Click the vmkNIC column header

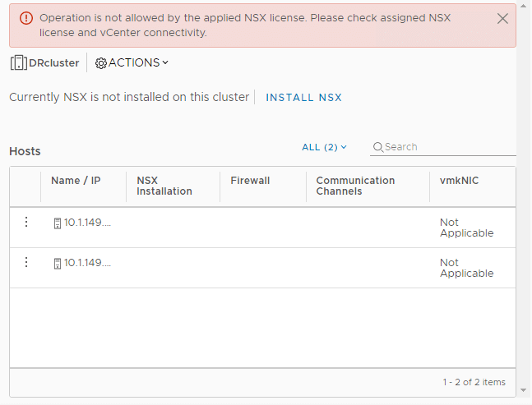point(459,180)
